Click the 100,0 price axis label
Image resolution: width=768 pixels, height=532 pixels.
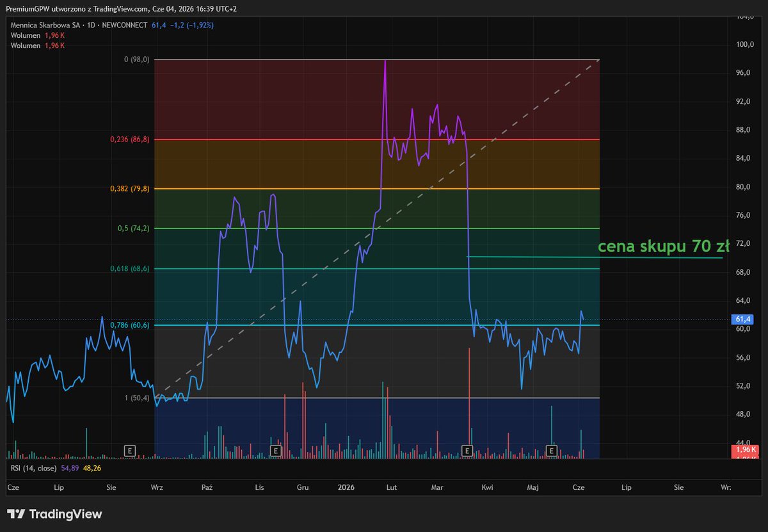(745, 45)
